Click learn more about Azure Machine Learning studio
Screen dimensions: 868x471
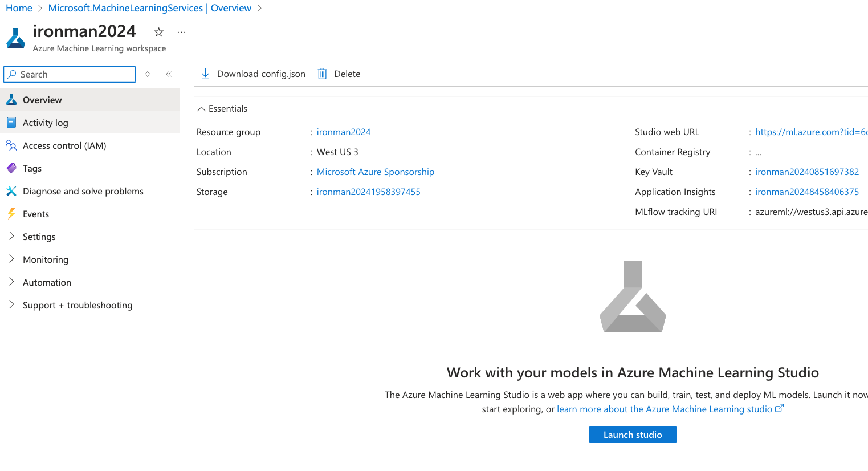point(665,409)
